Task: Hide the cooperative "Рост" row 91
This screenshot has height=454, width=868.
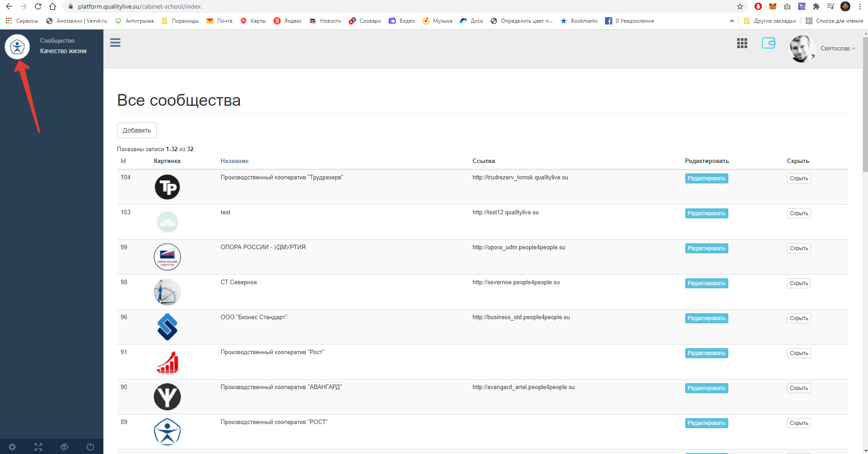Action: 799,353
